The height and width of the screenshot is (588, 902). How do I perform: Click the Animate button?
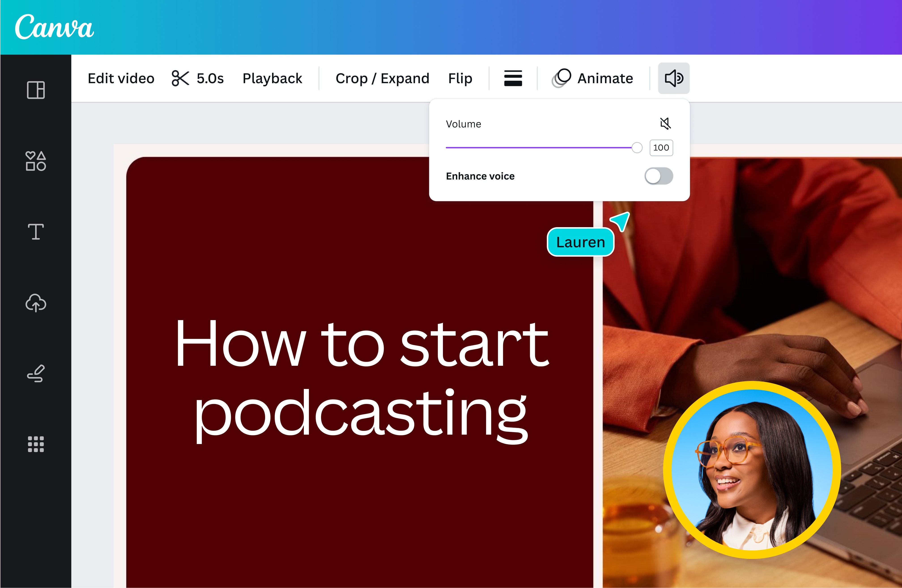(593, 78)
